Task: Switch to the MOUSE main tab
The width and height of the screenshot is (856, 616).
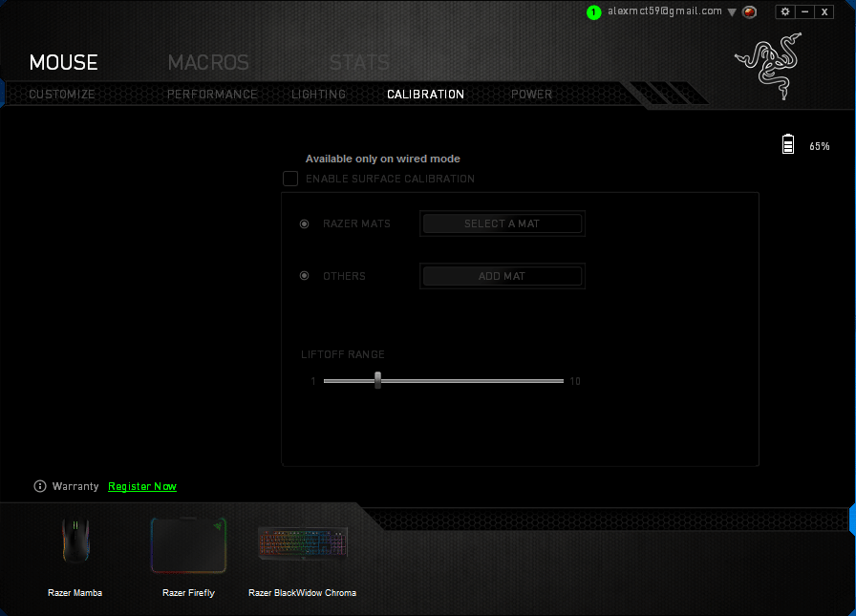Action: tap(64, 63)
